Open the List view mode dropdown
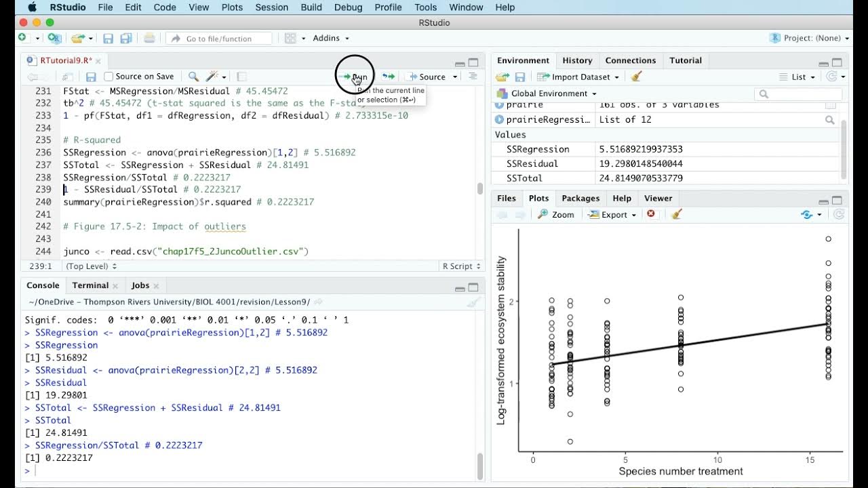 798,77
